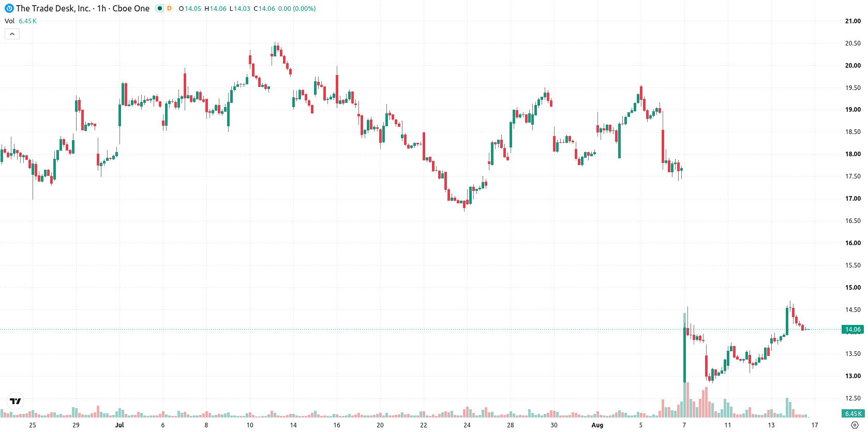Click the '25' date label on the time axis
This screenshot has width=868, height=432.
(x=33, y=425)
